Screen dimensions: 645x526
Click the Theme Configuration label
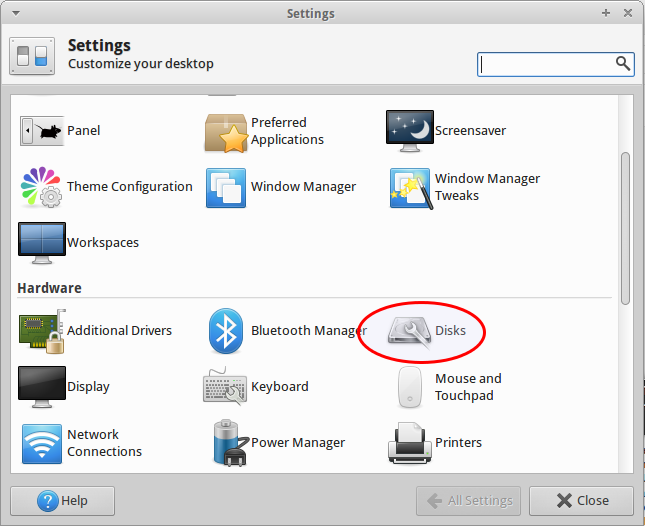(130, 187)
